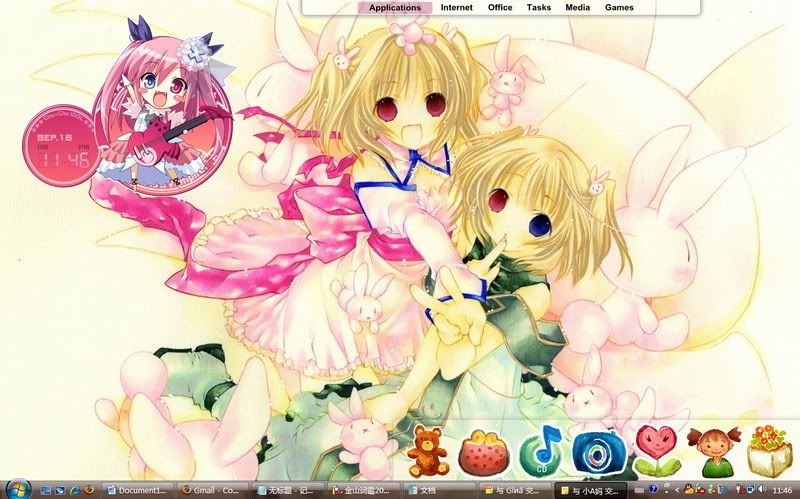Click the Tasks menu item
Image resolution: width=800 pixels, height=499 pixels.
tap(539, 8)
